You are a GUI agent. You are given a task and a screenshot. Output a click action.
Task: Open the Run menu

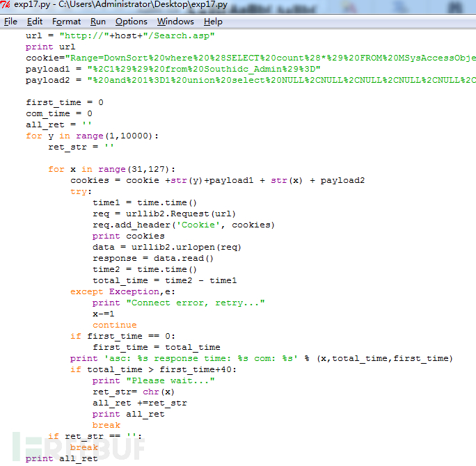[x=97, y=22]
